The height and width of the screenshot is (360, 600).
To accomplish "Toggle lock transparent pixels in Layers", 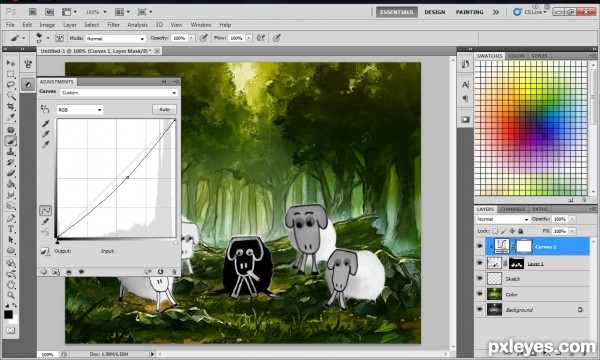I will (x=495, y=231).
